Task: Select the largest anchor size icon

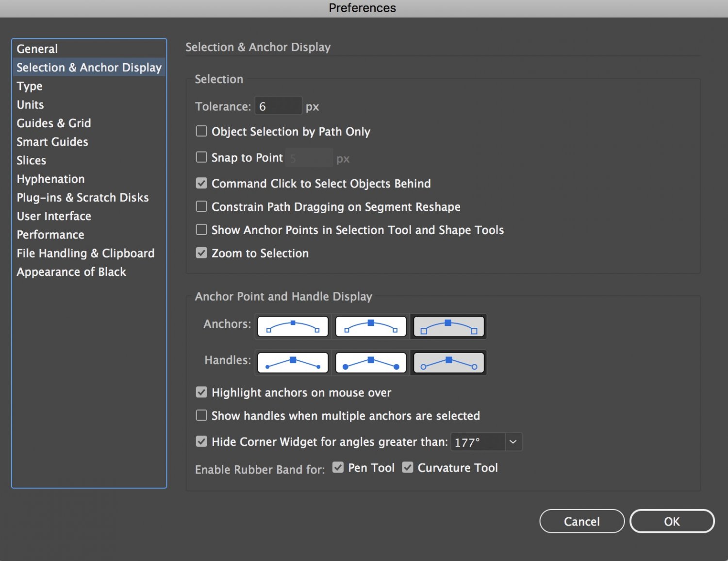Action: [x=448, y=326]
